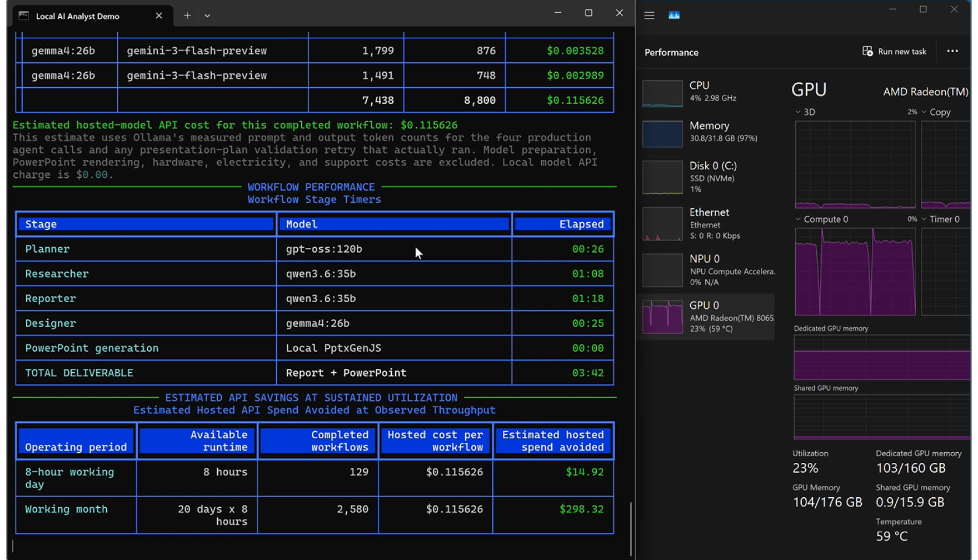Click the 'TOTAL DELIVERABLE' row label
The width and height of the screenshot is (978, 560).
coord(79,373)
